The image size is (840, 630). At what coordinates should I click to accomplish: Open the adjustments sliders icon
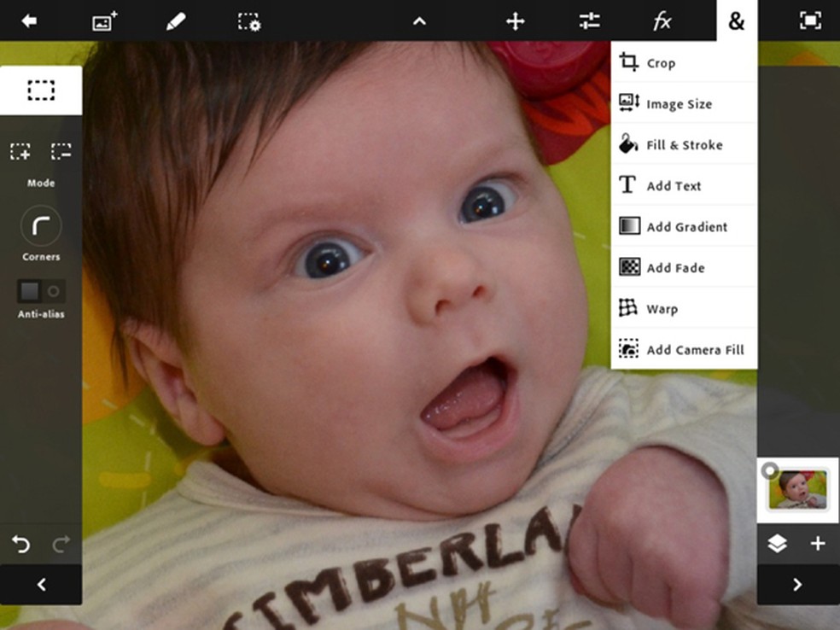pos(589,21)
